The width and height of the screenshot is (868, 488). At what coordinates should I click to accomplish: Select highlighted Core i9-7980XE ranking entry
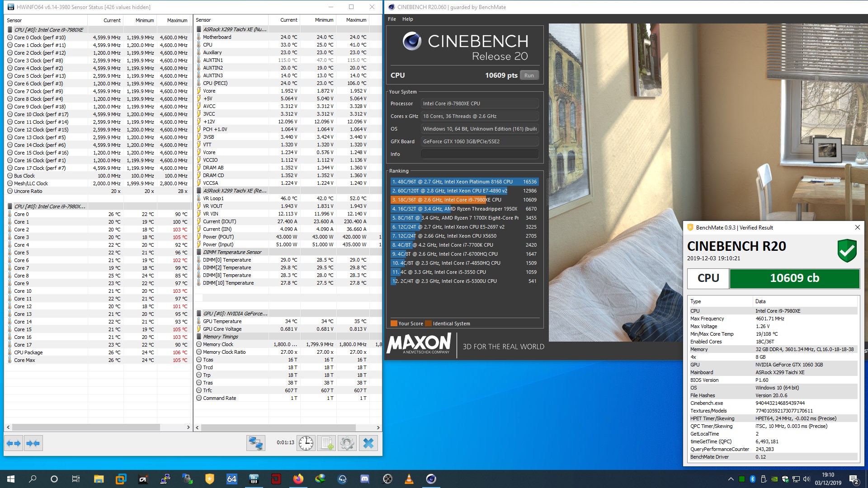[465, 200]
